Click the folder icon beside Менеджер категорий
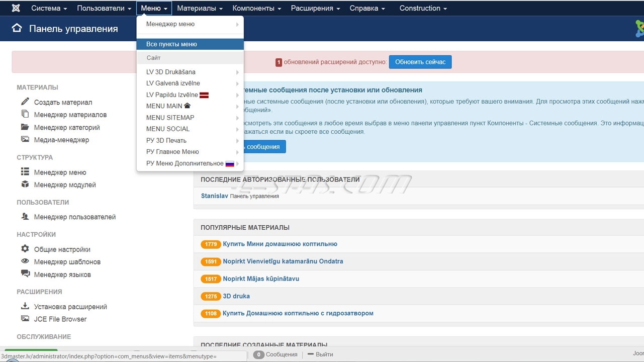This screenshot has width=644, height=362. click(25, 127)
